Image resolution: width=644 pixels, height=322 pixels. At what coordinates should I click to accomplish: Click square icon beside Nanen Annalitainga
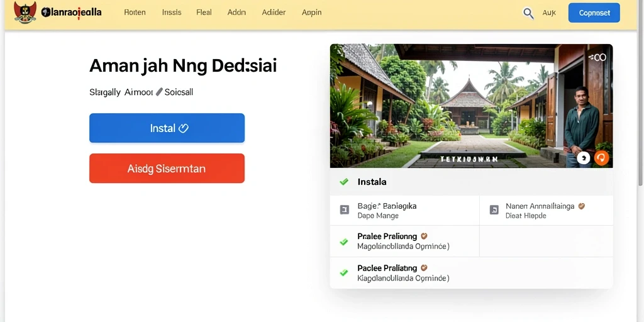click(494, 210)
